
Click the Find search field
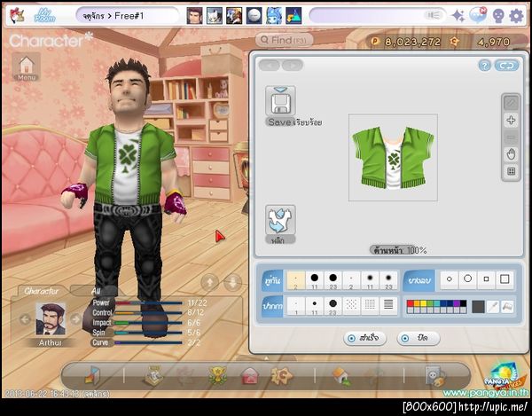pos(284,40)
